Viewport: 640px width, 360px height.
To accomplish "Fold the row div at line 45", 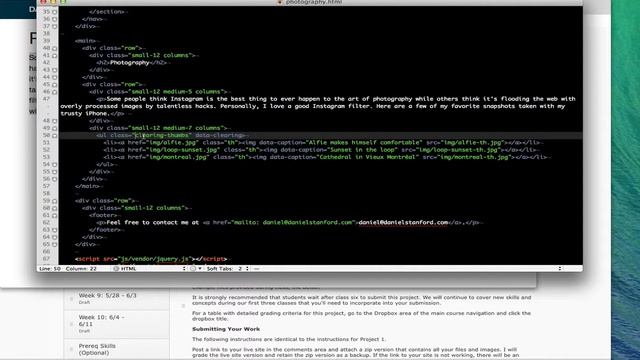I will point(54,84).
